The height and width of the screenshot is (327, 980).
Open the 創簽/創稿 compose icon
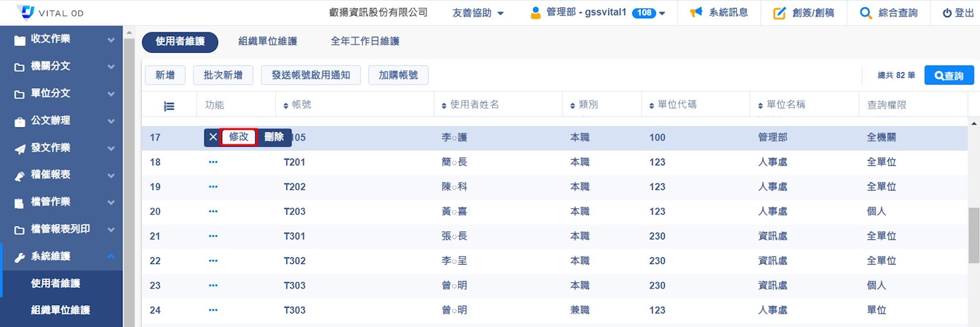[x=779, y=13]
